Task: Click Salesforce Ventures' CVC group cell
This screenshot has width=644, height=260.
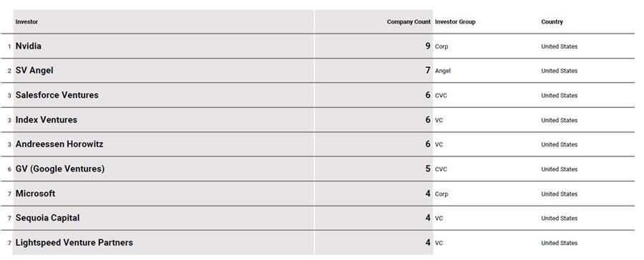Action: (x=441, y=96)
